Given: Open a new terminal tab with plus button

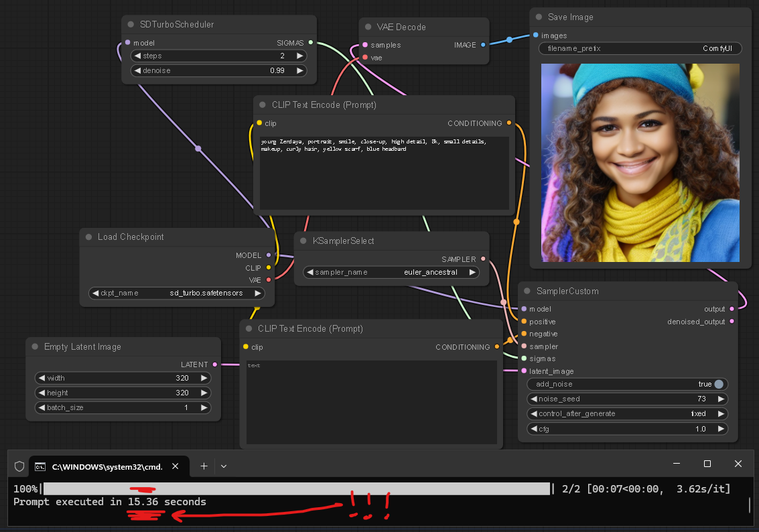Looking at the screenshot, I should coord(204,466).
